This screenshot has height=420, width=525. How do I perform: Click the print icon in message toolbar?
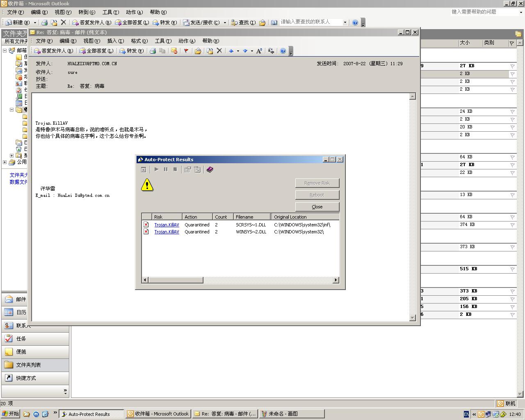click(153, 51)
